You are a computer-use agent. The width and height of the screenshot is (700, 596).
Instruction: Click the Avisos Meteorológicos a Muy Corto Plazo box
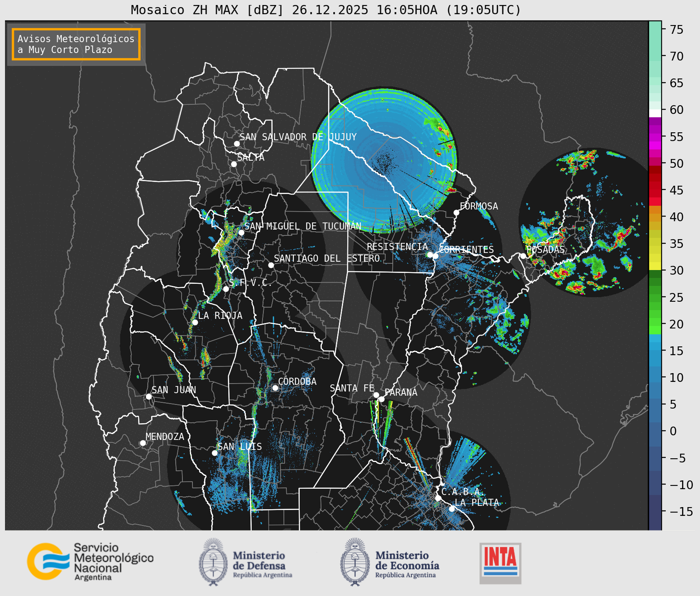tap(76, 44)
